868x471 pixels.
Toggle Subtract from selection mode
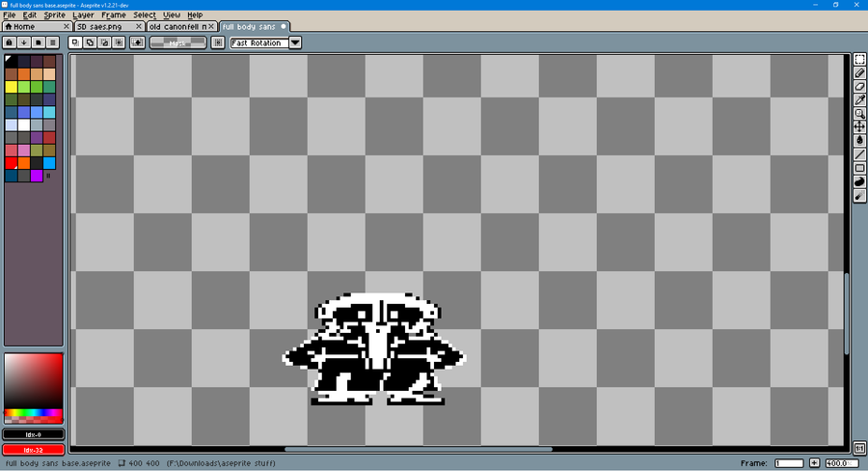tap(104, 42)
